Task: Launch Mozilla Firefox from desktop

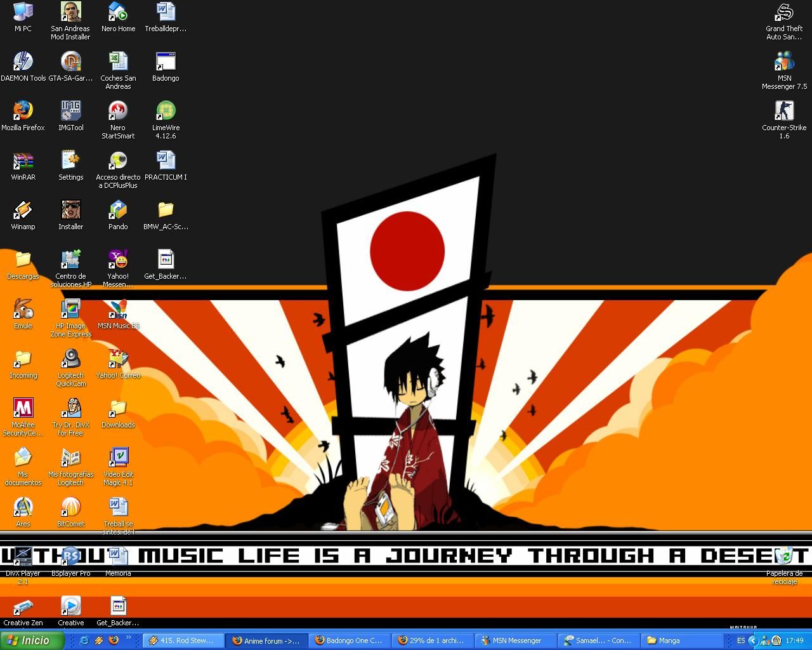Action: point(23,116)
